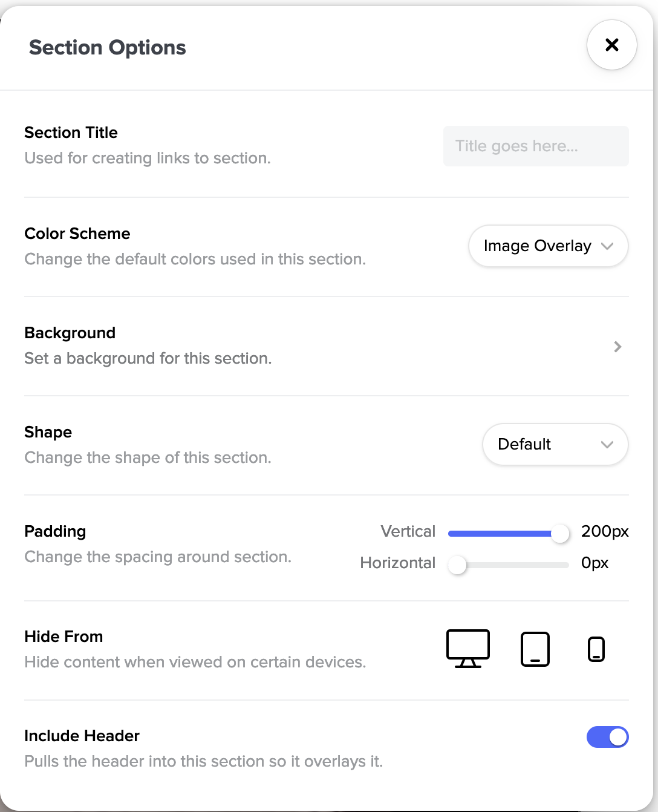Click the Color Scheme section text

point(77,234)
